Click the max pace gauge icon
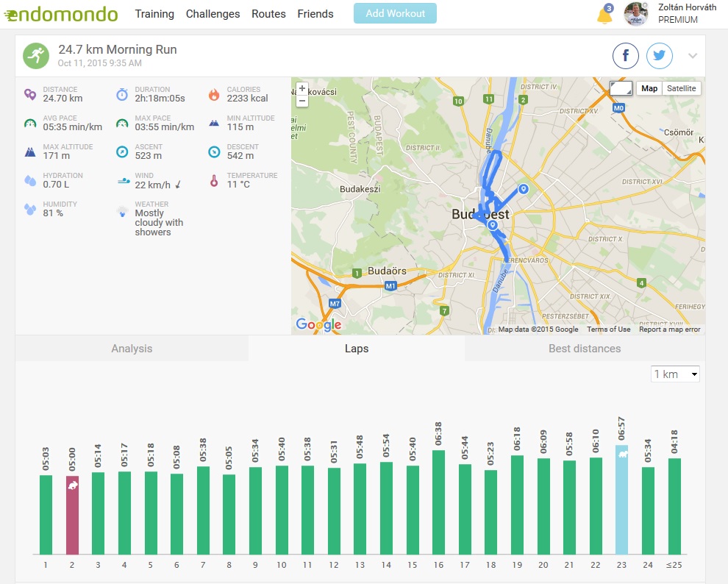The width and height of the screenshot is (728, 584). pyautogui.click(x=122, y=123)
